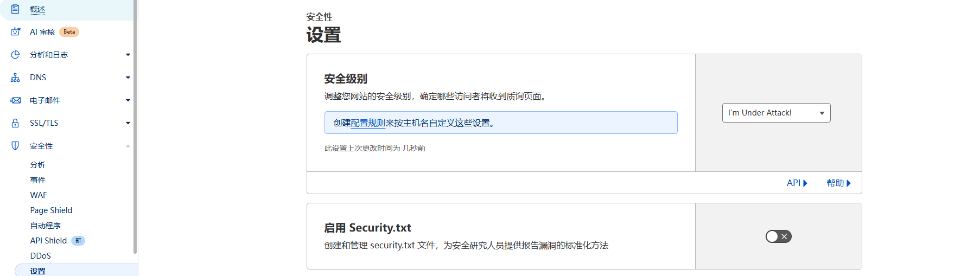980x276 pixels.
Task: Click the 电子邮件 envelope icon
Action: click(15, 100)
